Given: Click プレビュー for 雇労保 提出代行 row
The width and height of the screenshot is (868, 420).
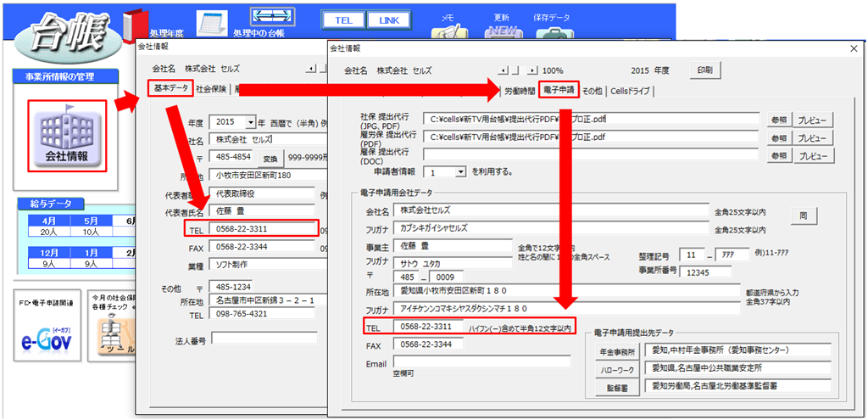Looking at the screenshot, I should [x=813, y=138].
